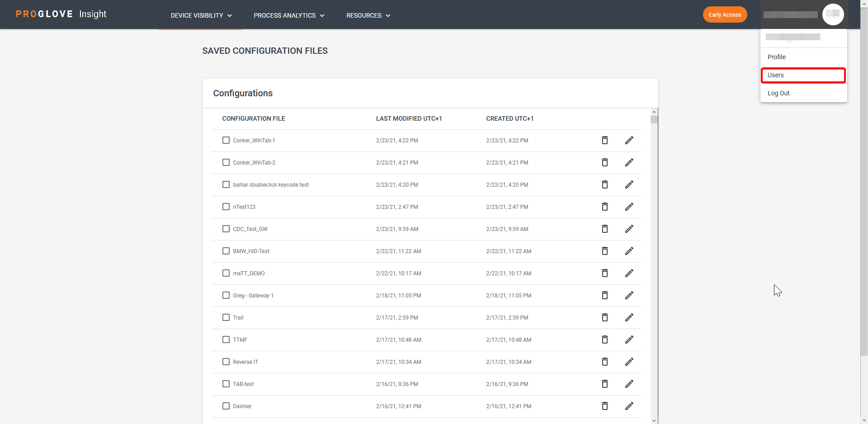868x424 pixels.
Task: Delete the nTest123 configuration
Action: 604,207
